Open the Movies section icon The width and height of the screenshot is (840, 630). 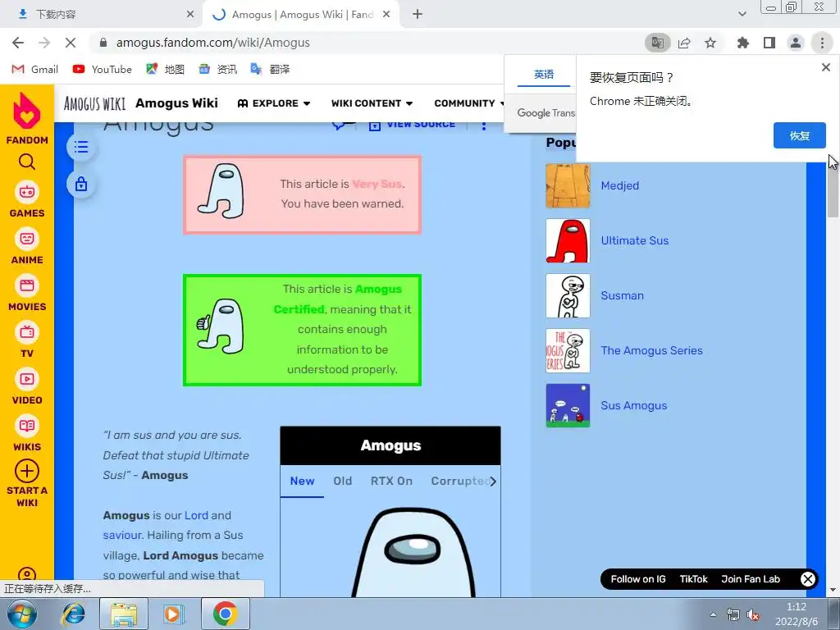(27, 285)
